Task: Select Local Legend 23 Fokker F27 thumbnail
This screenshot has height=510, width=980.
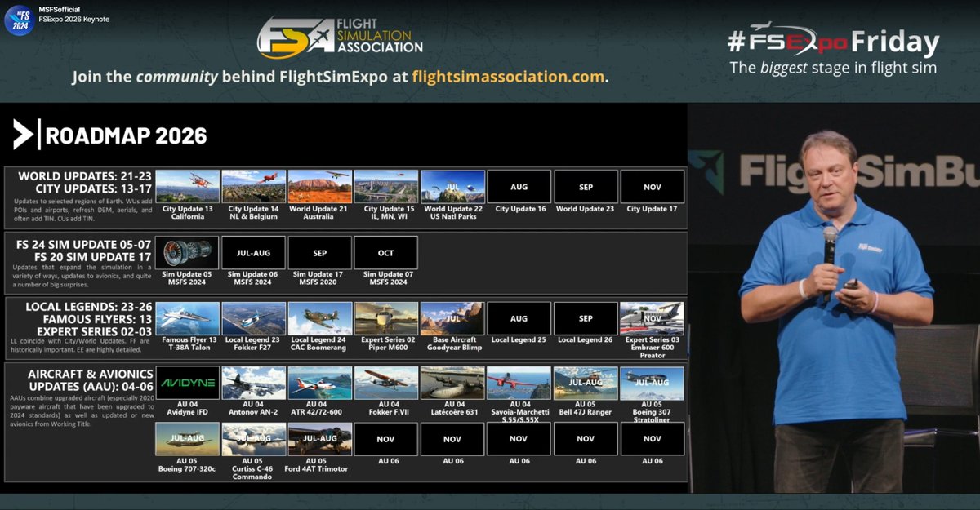Action: (x=254, y=318)
